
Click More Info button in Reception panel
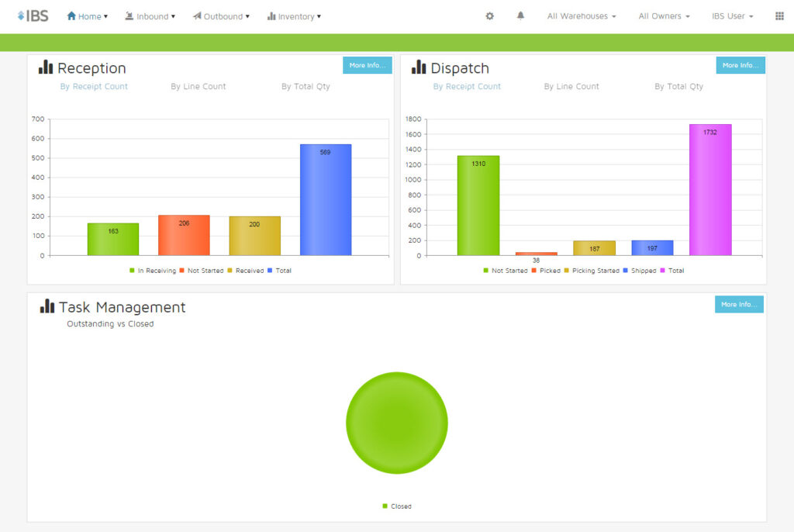tap(367, 65)
